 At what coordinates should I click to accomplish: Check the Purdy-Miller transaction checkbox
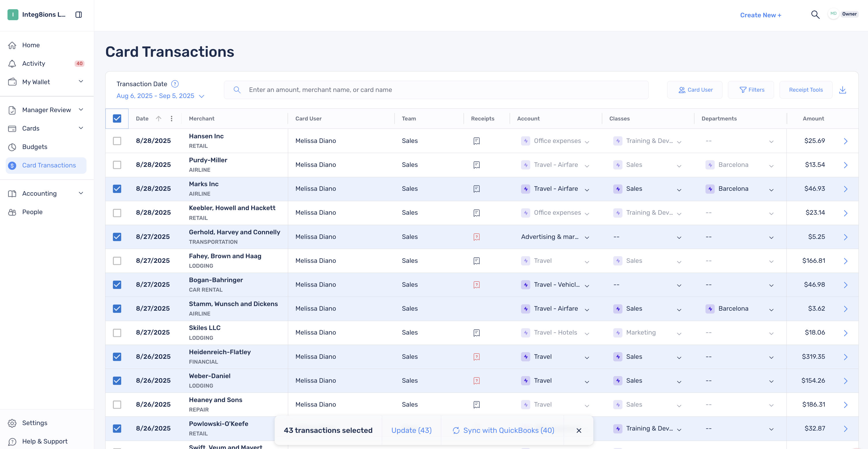[x=117, y=165]
